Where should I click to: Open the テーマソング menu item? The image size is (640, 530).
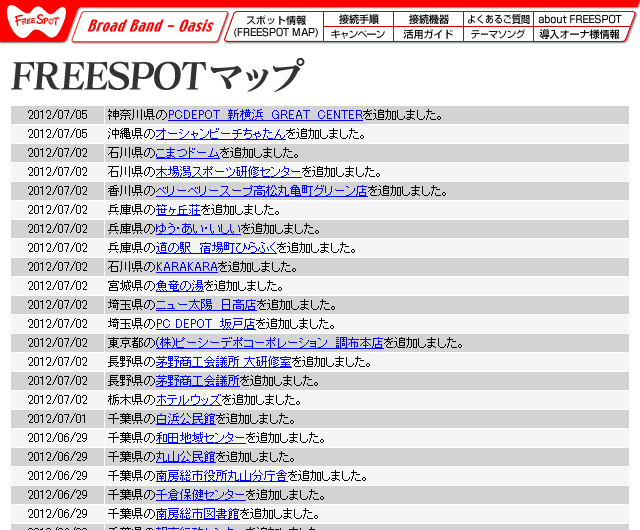(x=498, y=34)
